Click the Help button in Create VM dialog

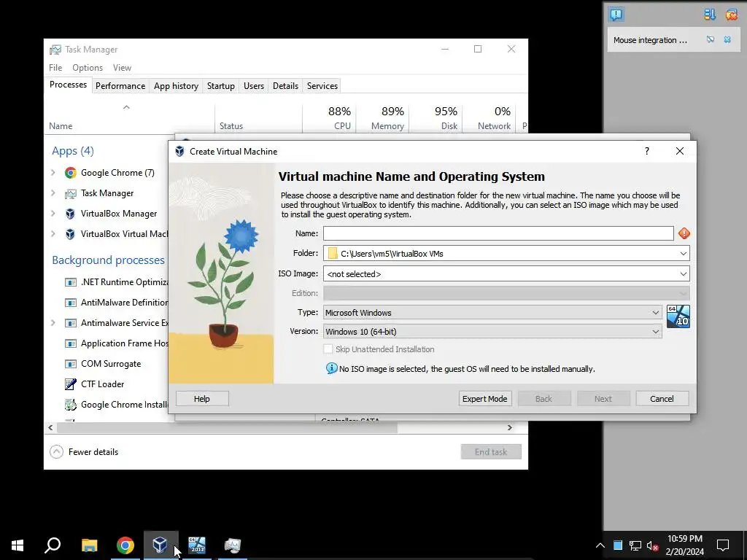202,399
